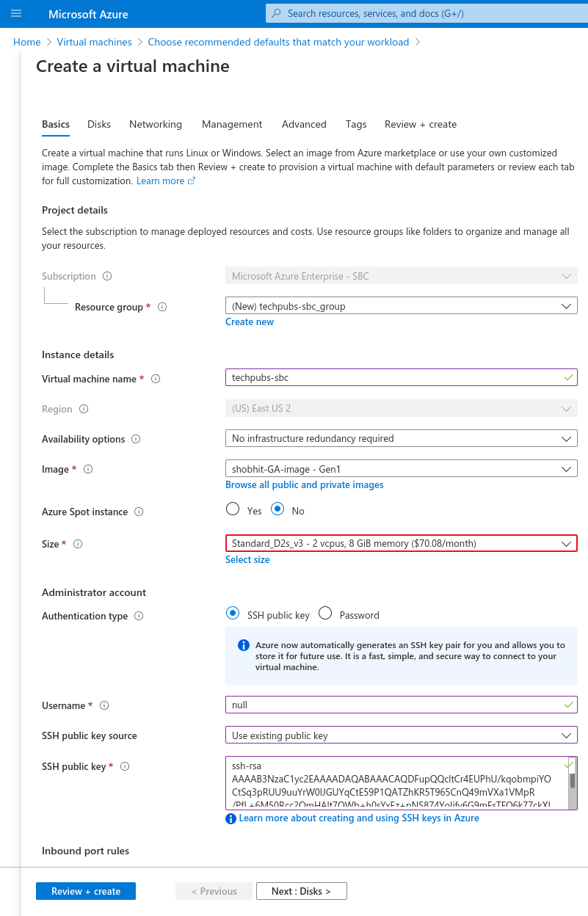Click the Review + create button
Image resolution: width=588 pixels, height=916 pixels.
(x=85, y=890)
